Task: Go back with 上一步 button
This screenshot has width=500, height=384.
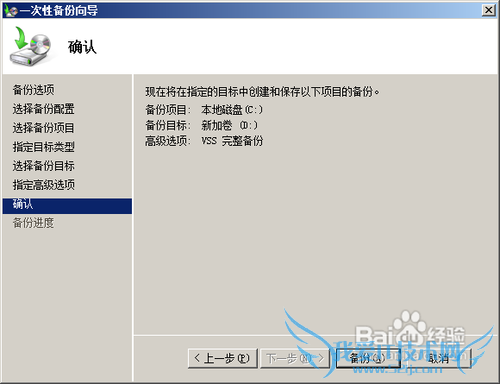Action: pyautogui.click(x=222, y=358)
